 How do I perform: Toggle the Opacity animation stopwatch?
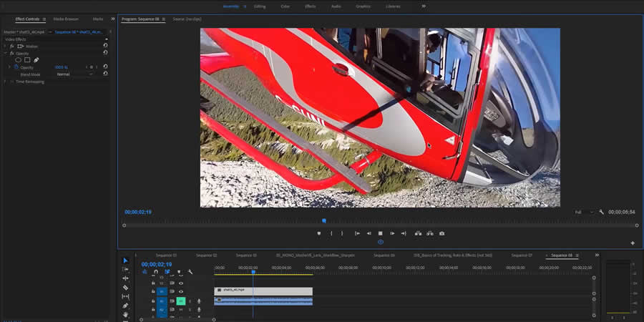point(16,67)
